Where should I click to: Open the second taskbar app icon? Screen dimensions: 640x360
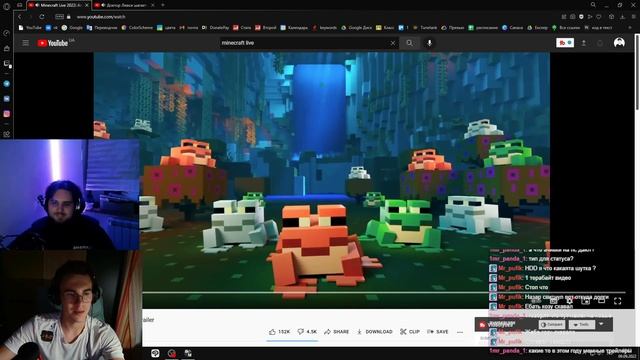tap(172, 353)
